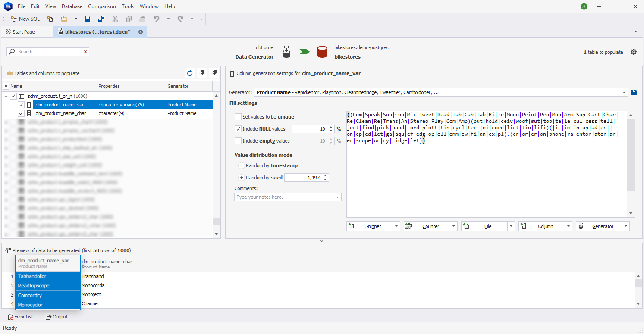Image resolution: width=644 pixels, height=334 pixels.
Task: Open the Undo history dropdown arrow
Action: [168, 19]
